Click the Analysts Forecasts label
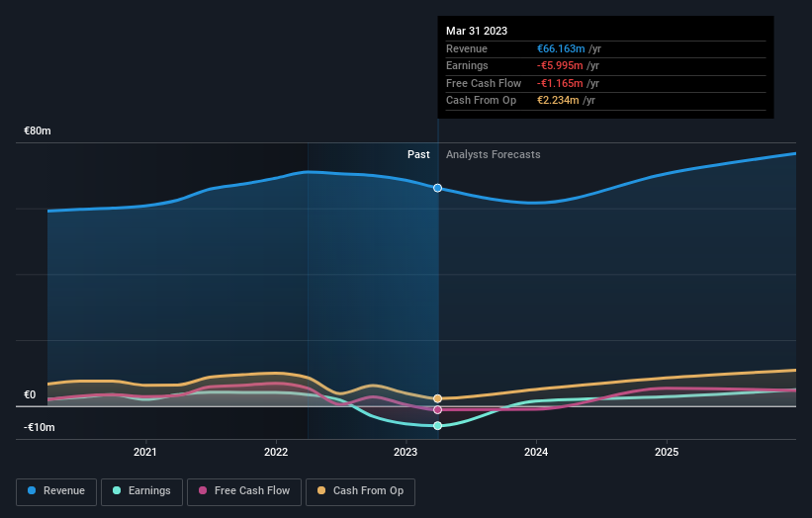Image resolution: width=812 pixels, height=518 pixels. [x=493, y=154]
